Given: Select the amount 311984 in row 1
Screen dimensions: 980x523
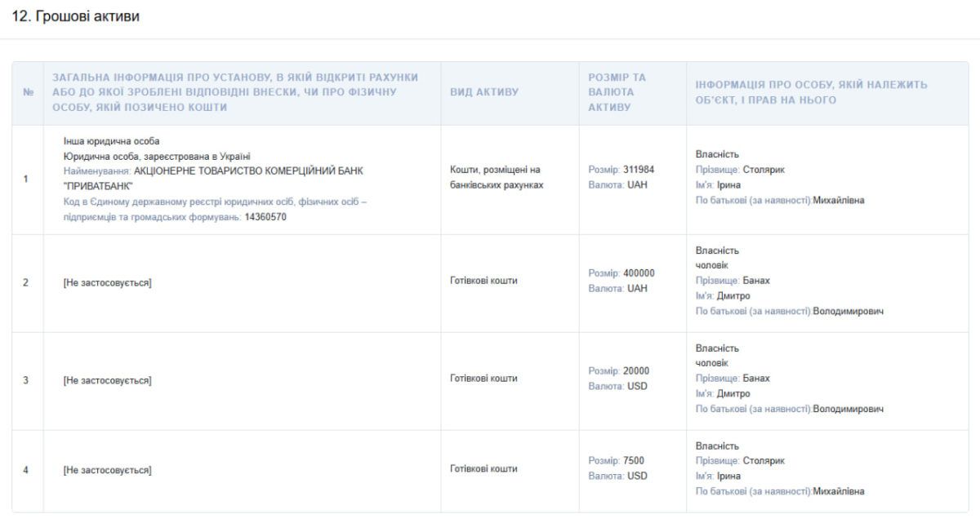Looking at the screenshot, I should tap(639, 170).
